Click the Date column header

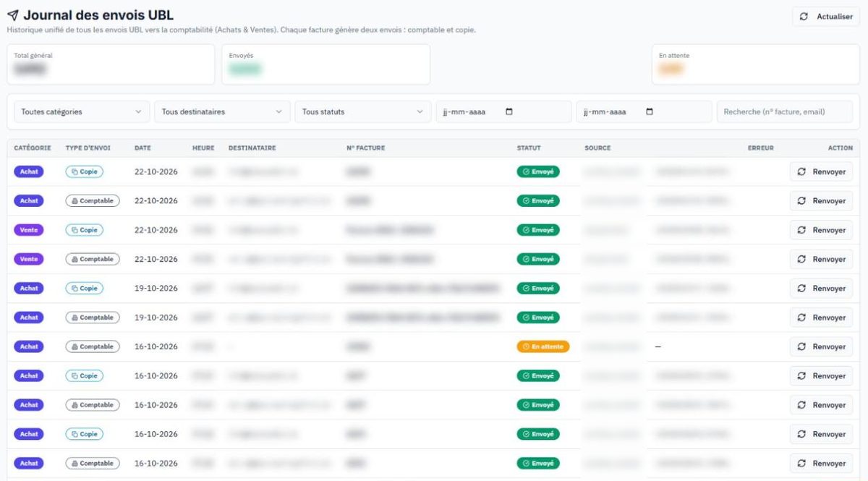click(x=142, y=148)
